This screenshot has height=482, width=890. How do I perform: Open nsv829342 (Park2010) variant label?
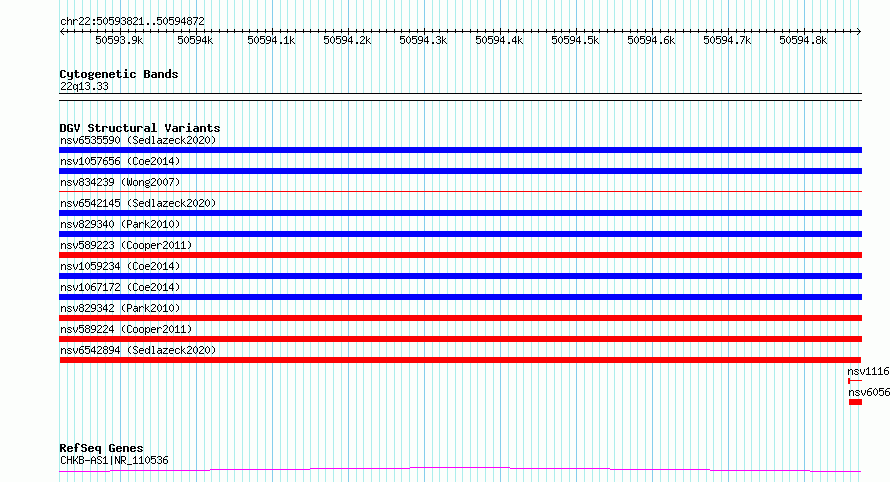[120, 308]
